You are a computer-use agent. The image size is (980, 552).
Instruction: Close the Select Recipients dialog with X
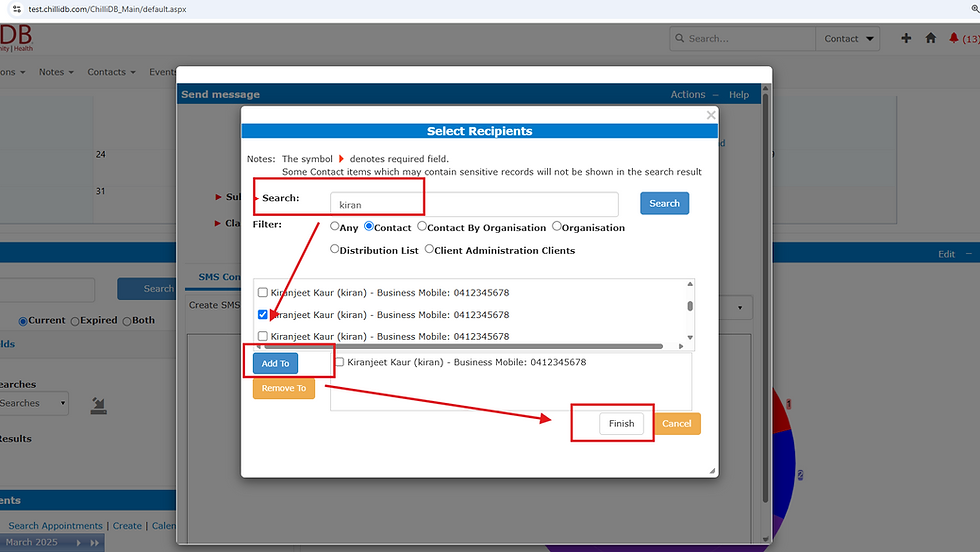tap(711, 115)
